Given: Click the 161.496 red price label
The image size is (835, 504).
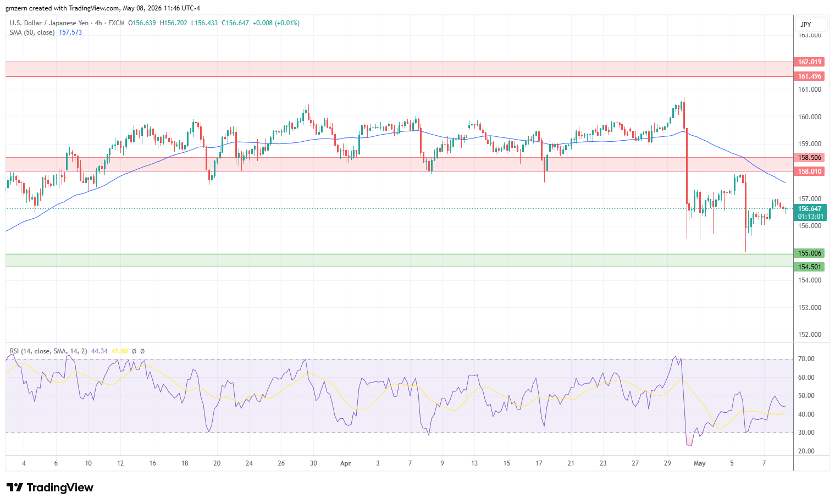Looking at the screenshot, I should [x=809, y=76].
